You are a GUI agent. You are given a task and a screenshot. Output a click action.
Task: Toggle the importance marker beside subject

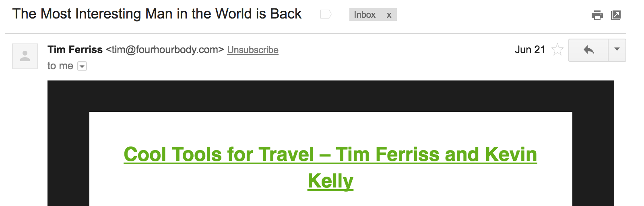point(326,14)
